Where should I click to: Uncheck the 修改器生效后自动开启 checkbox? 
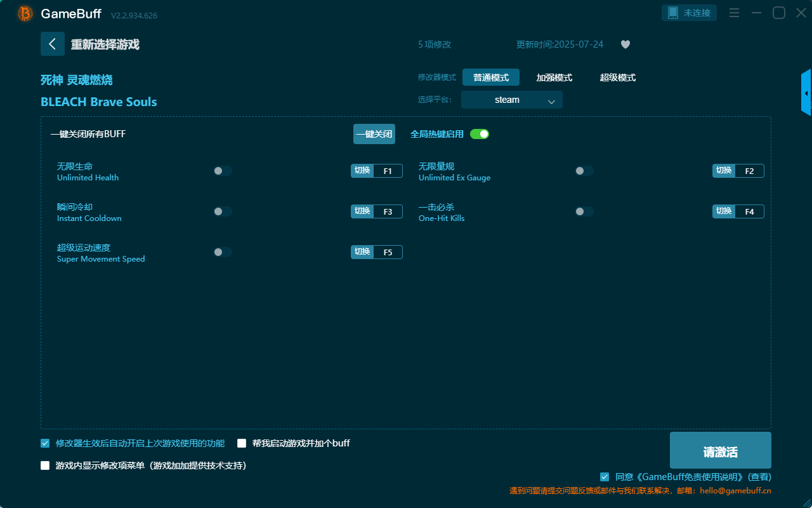point(44,443)
